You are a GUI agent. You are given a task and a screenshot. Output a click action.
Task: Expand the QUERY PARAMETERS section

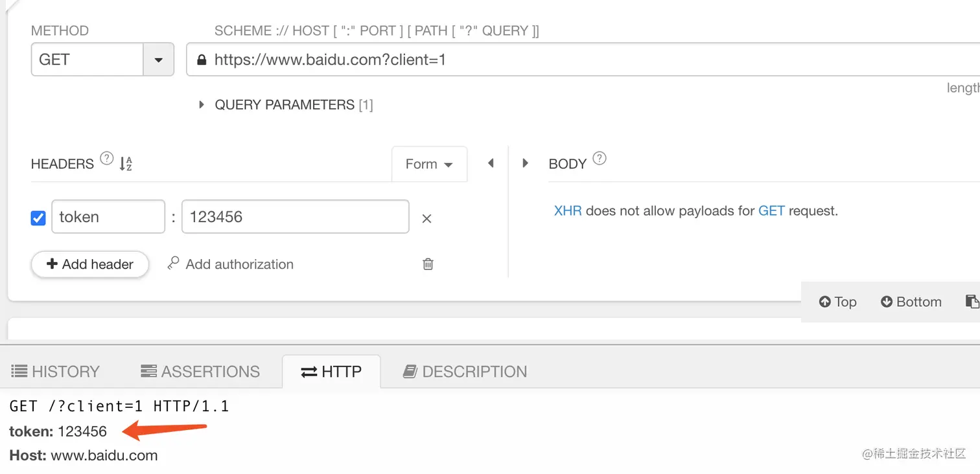[x=202, y=105]
